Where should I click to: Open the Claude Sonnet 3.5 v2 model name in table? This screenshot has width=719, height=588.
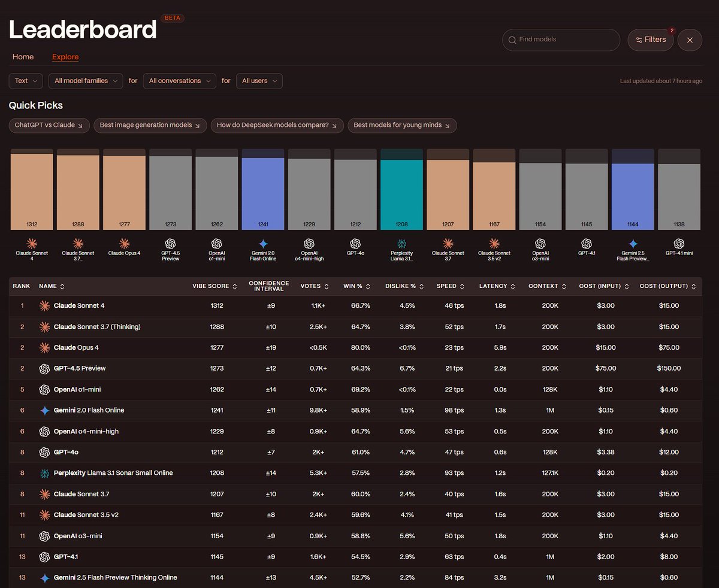click(86, 515)
